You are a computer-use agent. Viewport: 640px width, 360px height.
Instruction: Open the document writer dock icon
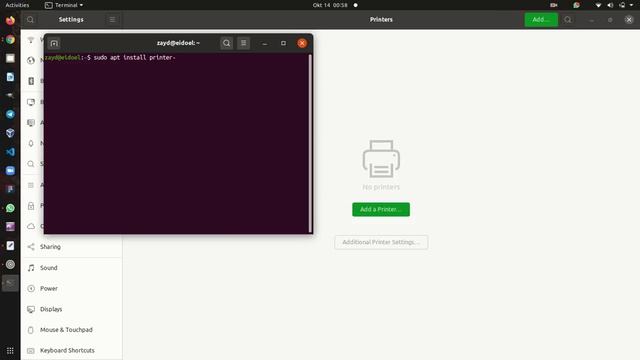[x=10, y=77]
